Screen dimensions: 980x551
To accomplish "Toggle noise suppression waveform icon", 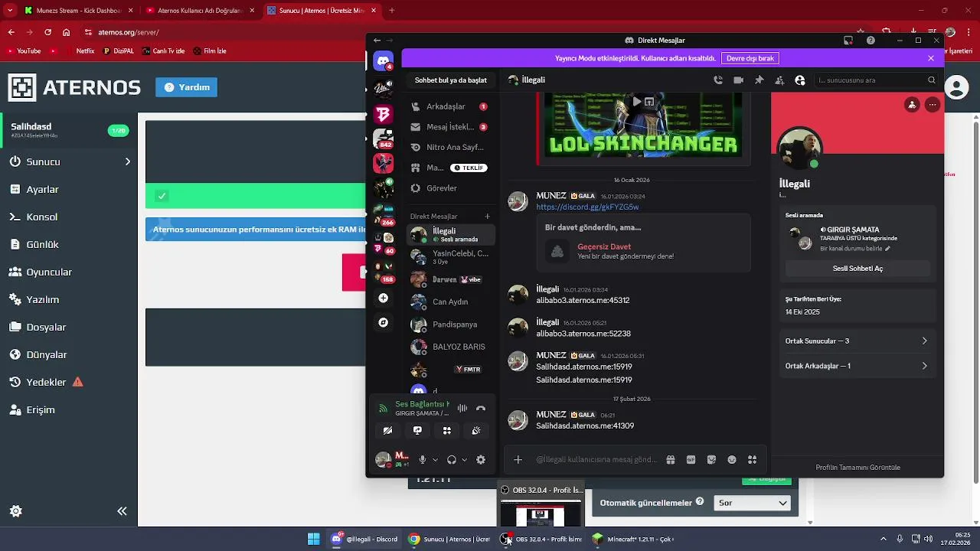I will 462,409.
